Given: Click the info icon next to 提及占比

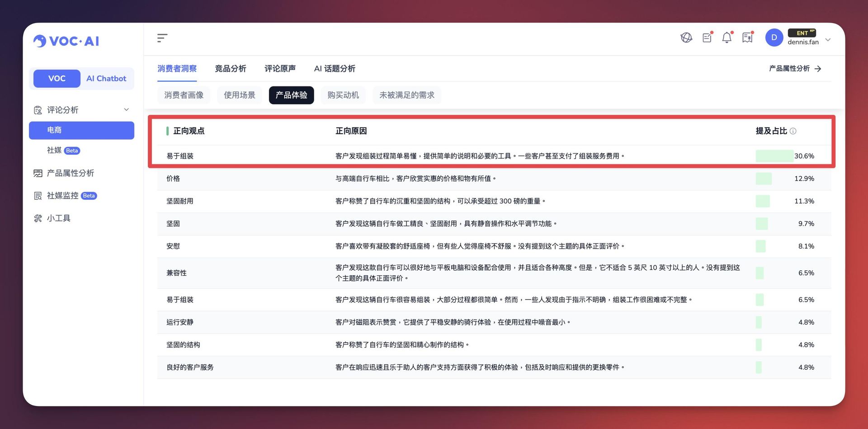Looking at the screenshot, I should click(x=793, y=131).
